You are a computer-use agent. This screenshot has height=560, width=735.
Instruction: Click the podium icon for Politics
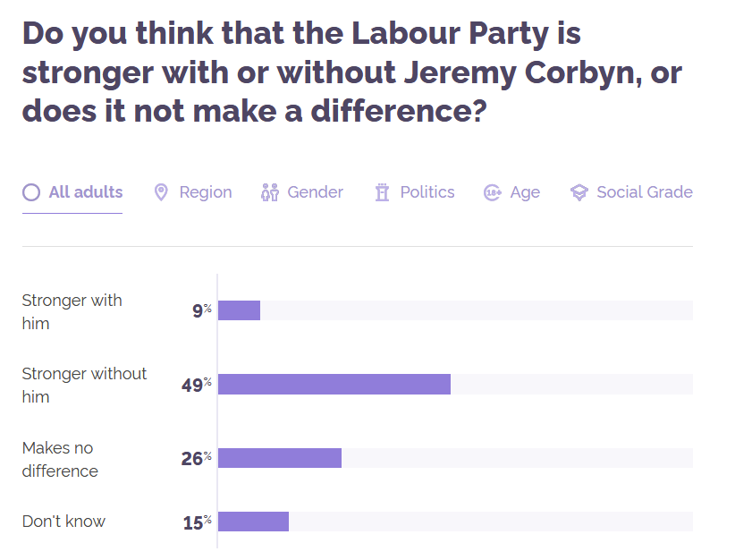click(x=382, y=192)
